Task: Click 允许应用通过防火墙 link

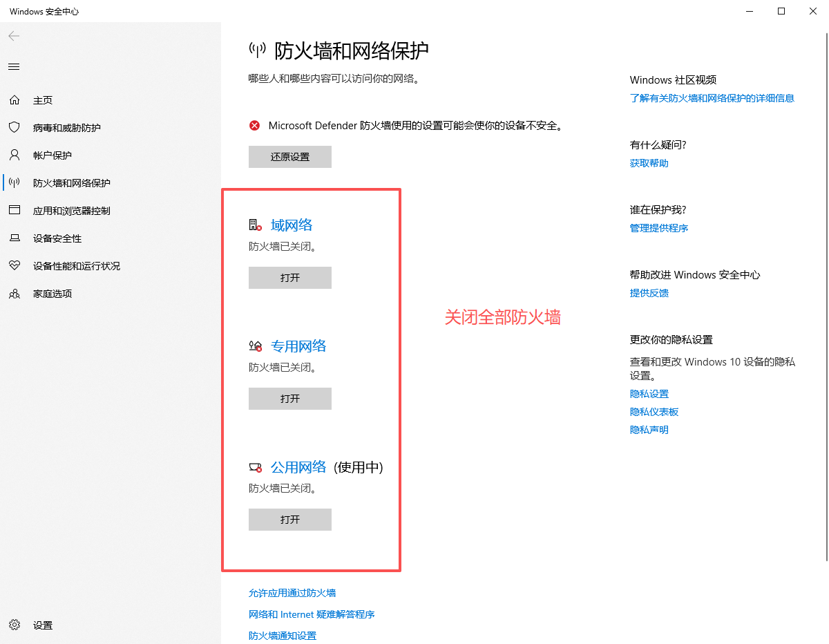Action: [x=292, y=593]
